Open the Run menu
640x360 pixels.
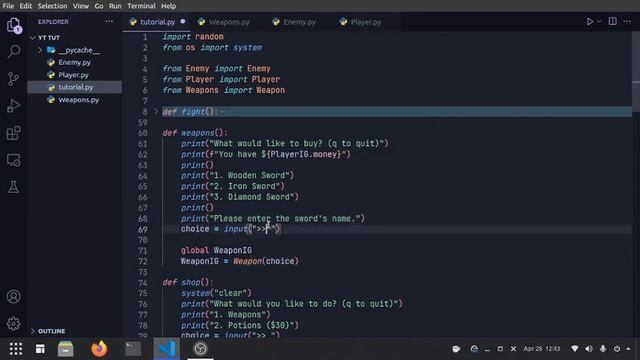click(x=115, y=6)
